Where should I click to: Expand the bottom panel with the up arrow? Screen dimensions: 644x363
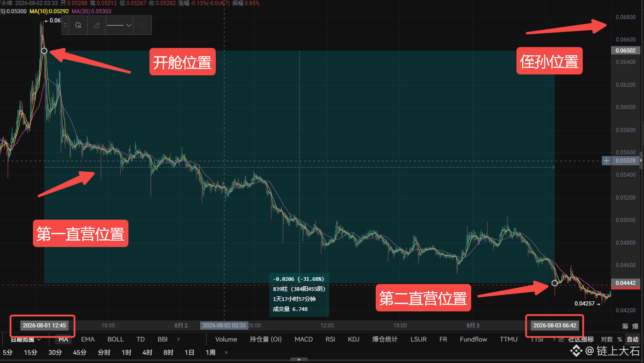click(x=299, y=360)
